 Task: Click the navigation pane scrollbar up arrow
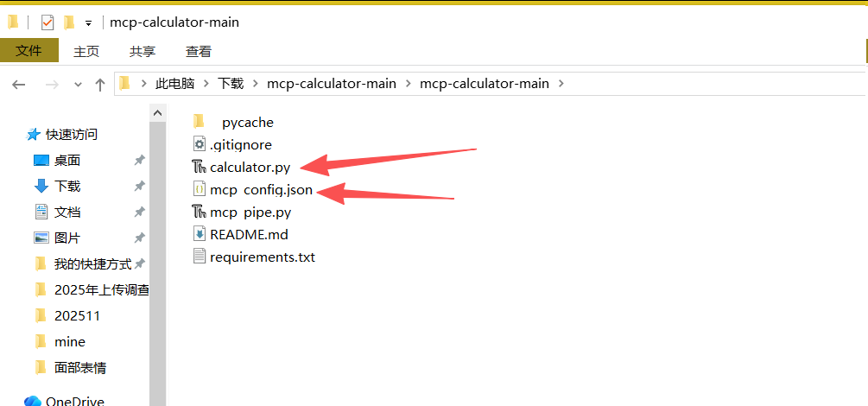pyautogui.click(x=158, y=113)
